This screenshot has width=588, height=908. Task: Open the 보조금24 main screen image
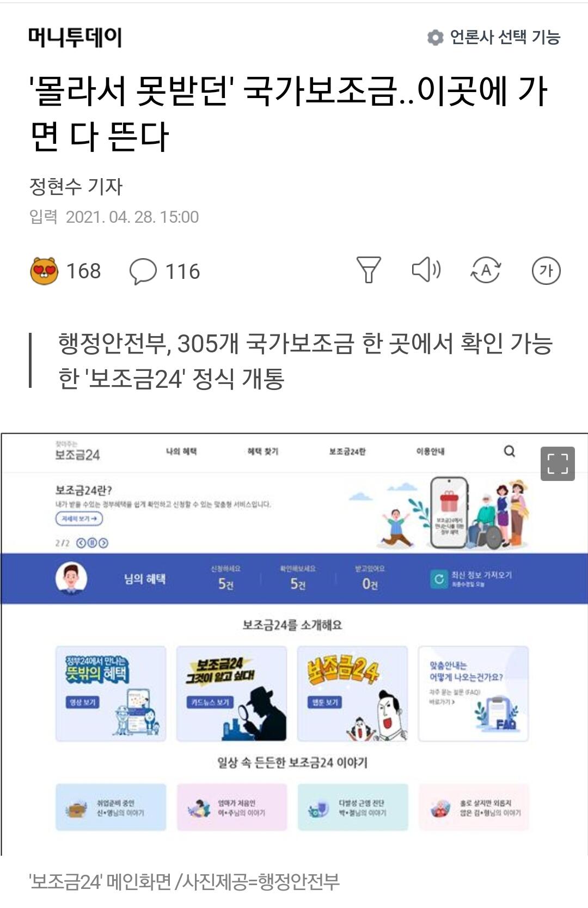click(x=294, y=644)
